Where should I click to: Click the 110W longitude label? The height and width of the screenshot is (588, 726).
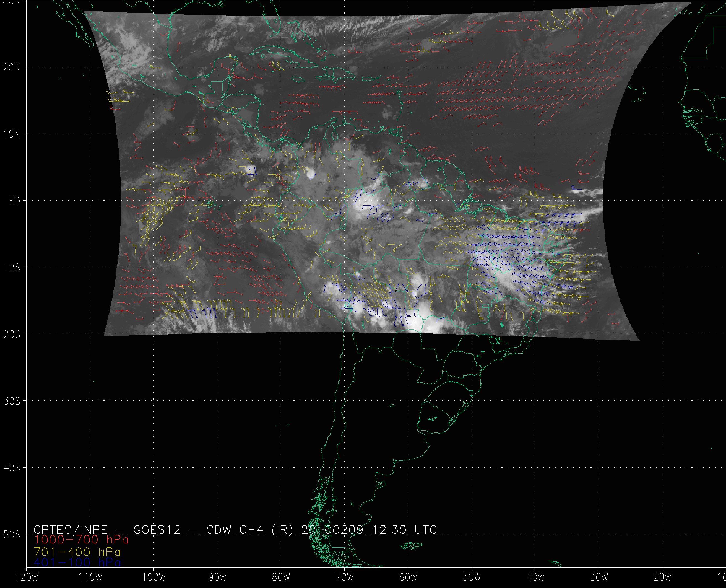click(90, 577)
